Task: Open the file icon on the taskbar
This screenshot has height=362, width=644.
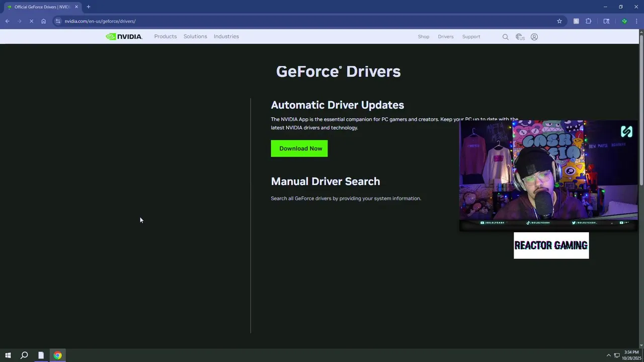Action: pos(41,355)
